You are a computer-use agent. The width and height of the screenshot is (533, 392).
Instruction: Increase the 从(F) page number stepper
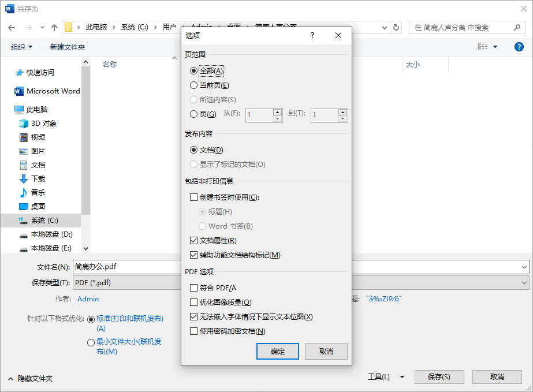(x=276, y=111)
